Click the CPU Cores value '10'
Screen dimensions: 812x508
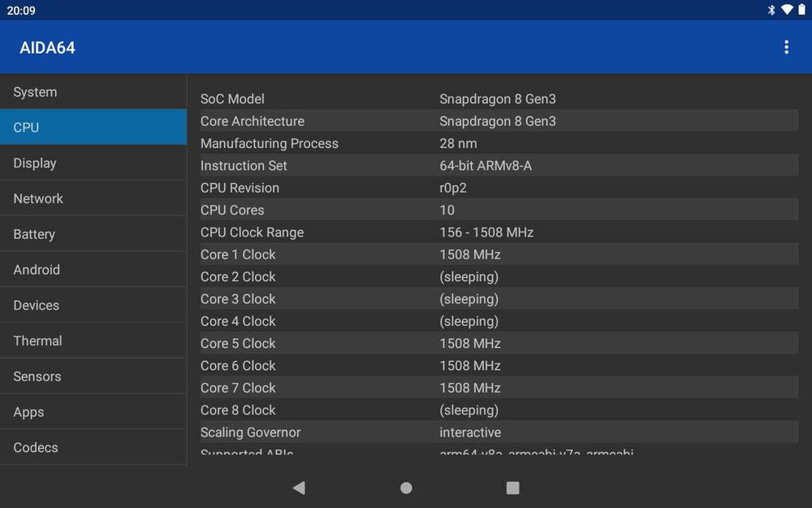447,211
